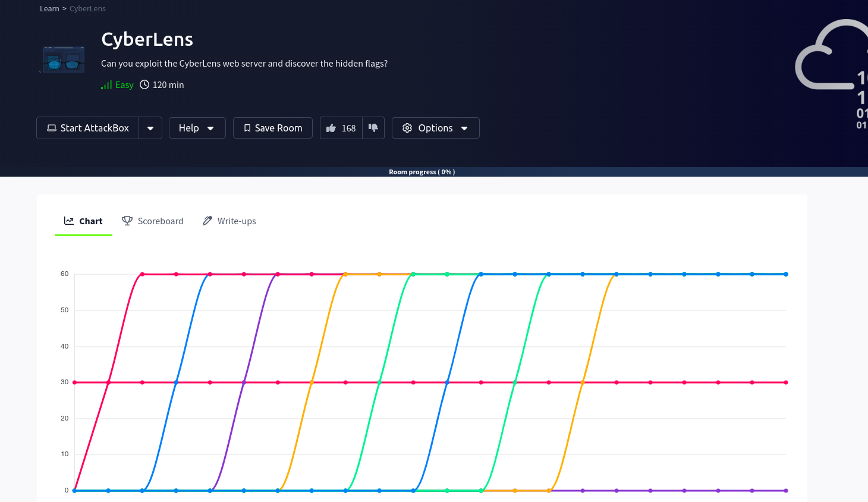The height and width of the screenshot is (502, 868).
Task: Click the clock icon beside 120 min
Action: click(144, 84)
